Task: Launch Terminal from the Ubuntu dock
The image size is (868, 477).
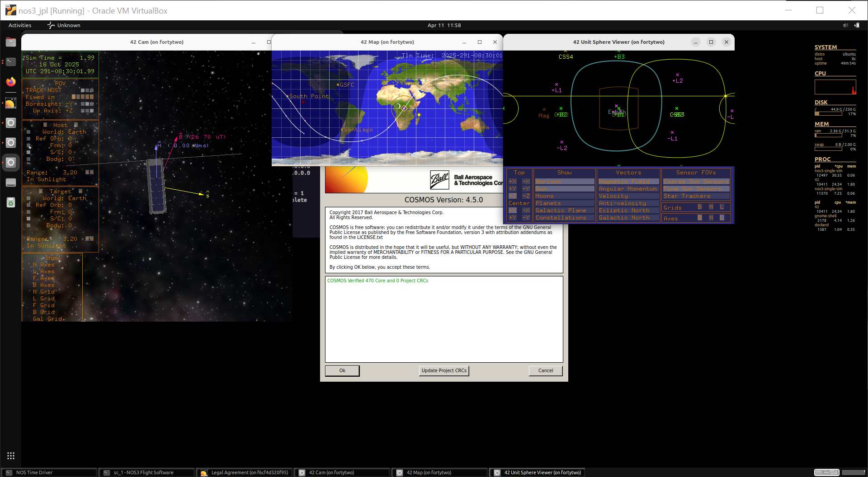Action: 11,62
